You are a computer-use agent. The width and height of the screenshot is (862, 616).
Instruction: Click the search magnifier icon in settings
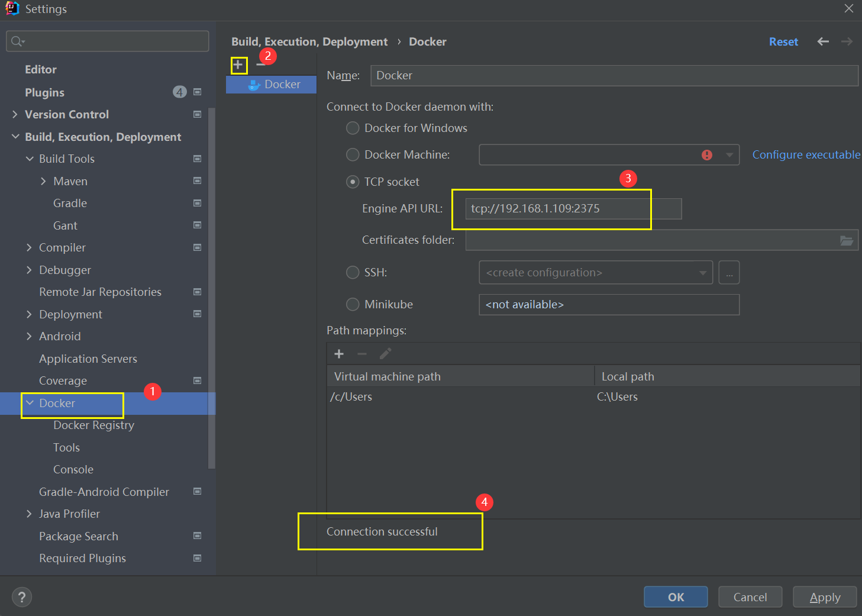pyautogui.click(x=18, y=41)
